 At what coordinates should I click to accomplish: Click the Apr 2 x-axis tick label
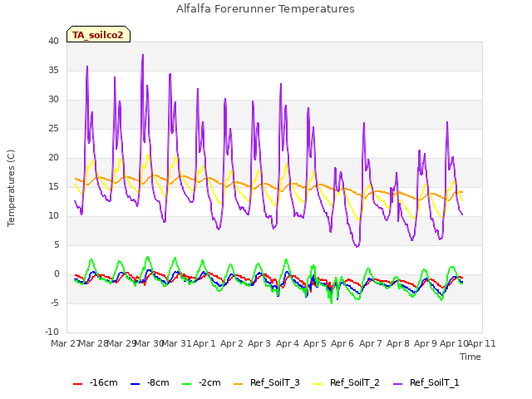click(x=232, y=343)
